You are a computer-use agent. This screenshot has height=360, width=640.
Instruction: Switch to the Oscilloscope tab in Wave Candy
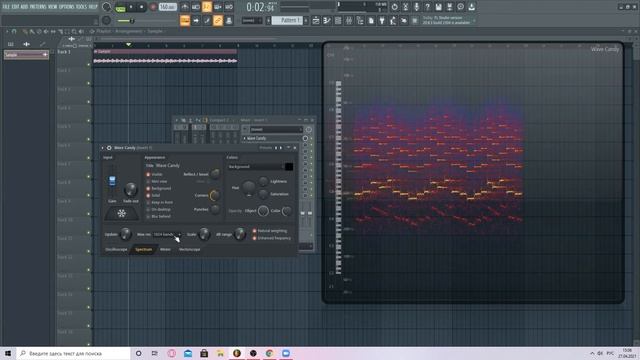[116, 249]
